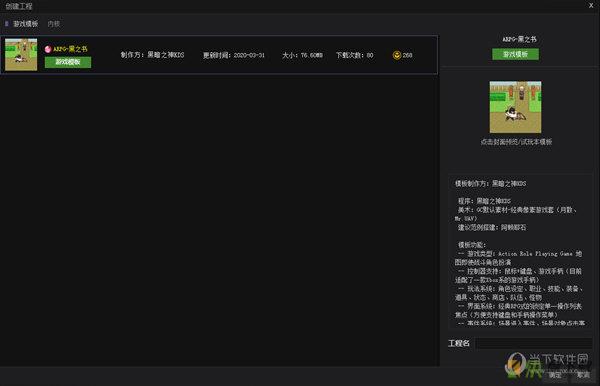Viewport: 600px width, 386px height.
Task: Switch to the 内核 tab
Action: coord(54,24)
